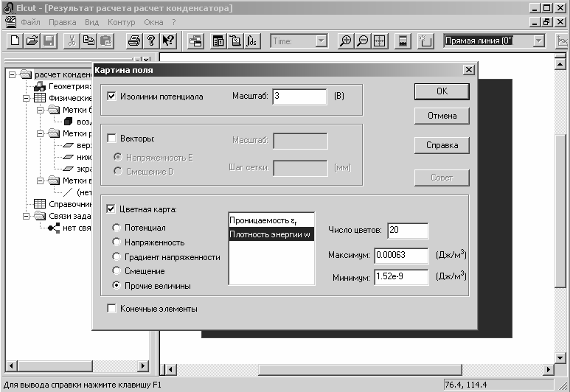The width and height of the screenshot is (570, 392).
Task: Click the Paste clipboard icon
Action: click(x=105, y=41)
